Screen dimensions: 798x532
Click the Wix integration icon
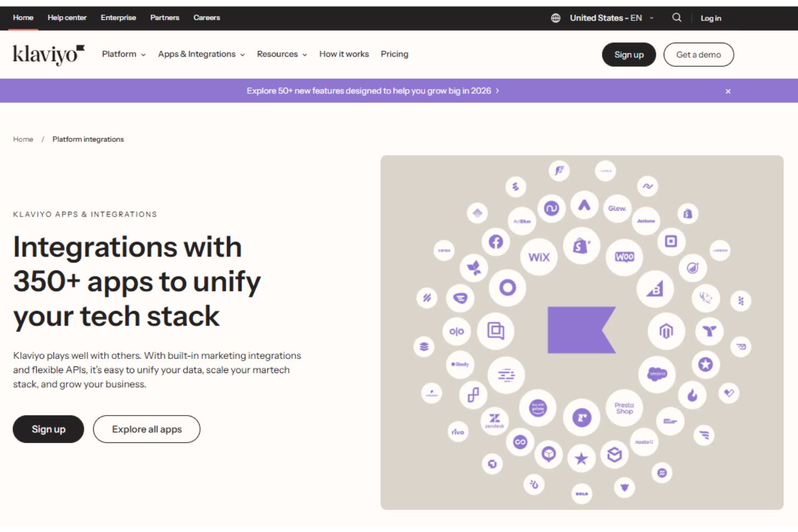[x=539, y=257]
